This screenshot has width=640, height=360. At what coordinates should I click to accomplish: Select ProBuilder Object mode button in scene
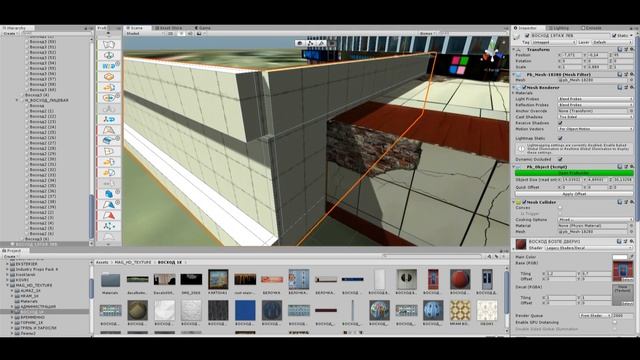pos(300,43)
